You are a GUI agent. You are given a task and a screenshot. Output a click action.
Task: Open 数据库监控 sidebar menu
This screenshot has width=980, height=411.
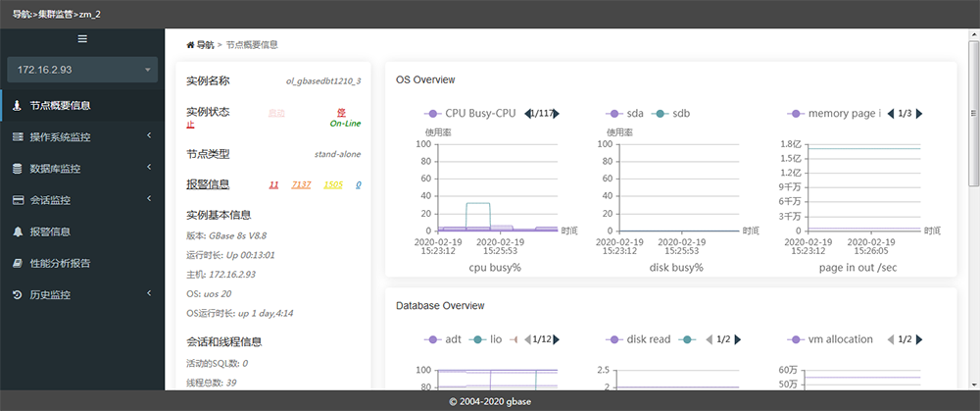click(82, 169)
